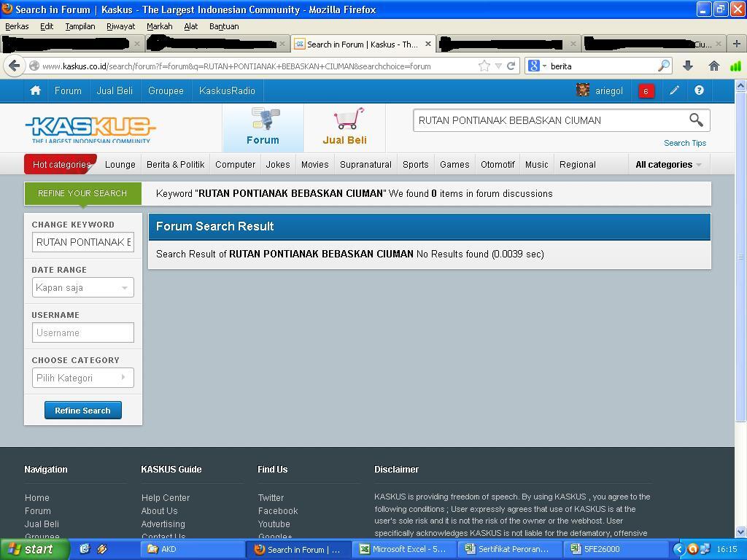The image size is (747, 560).
Task: Expand the All categories dropdown
Action: pos(668,164)
